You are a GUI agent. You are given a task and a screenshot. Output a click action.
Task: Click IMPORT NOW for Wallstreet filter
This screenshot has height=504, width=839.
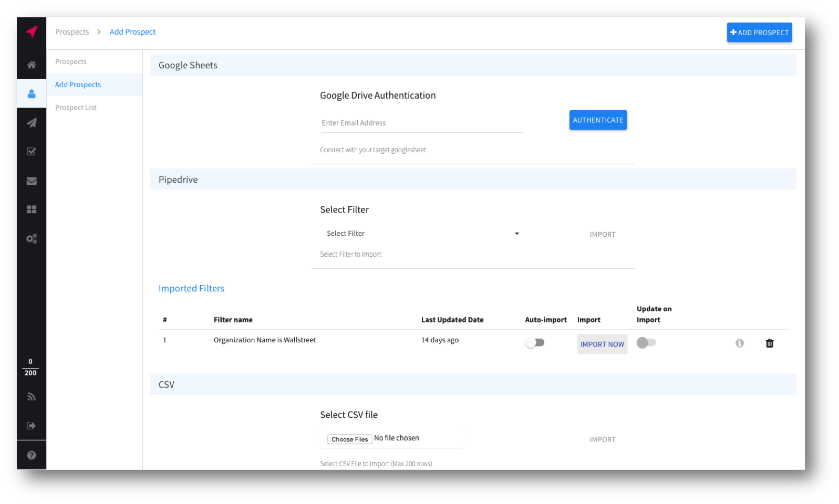point(602,344)
